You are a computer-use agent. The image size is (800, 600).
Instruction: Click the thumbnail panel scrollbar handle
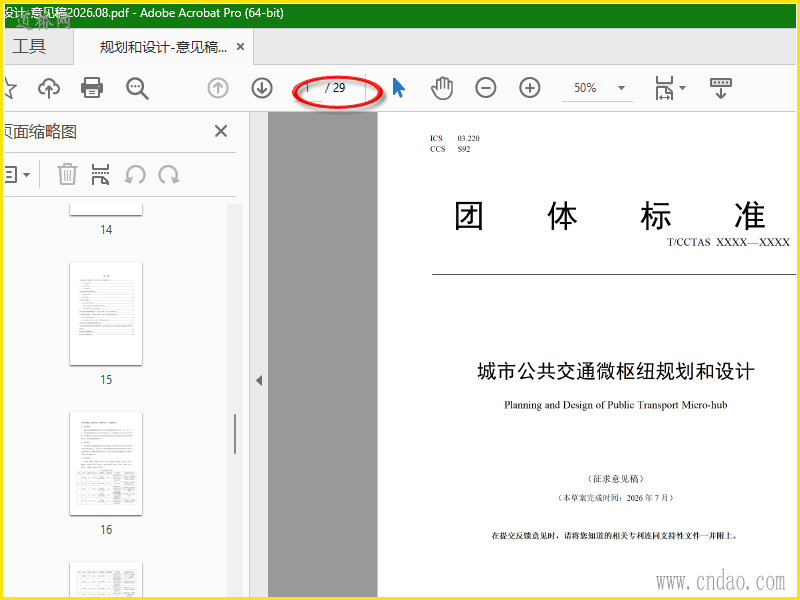click(x=235, y=434)
